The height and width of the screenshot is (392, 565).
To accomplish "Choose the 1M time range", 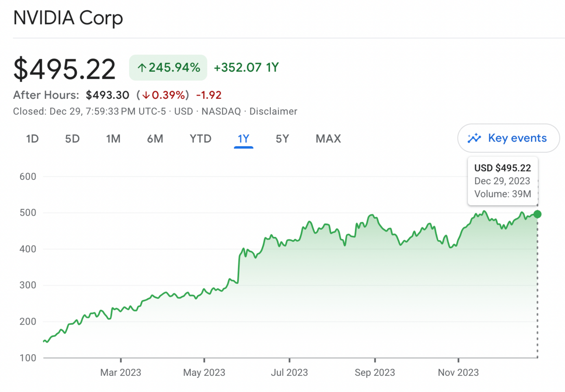I will (x=113, y=139).
